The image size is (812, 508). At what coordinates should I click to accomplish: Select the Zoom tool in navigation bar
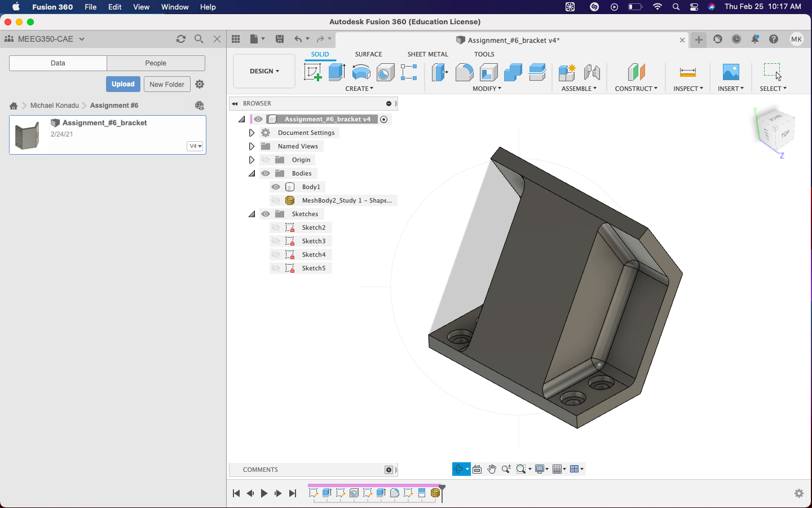tap(505, 469)
